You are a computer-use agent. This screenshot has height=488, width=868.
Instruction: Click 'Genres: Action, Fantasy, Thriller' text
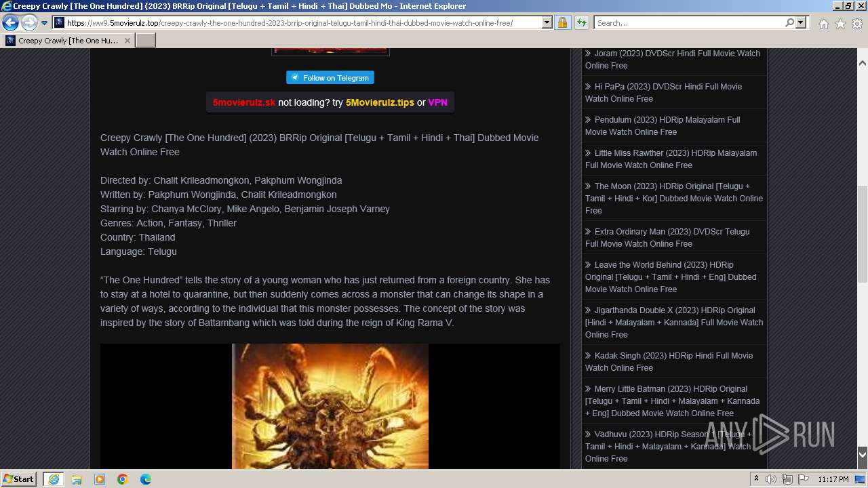[x=168, y=223]
